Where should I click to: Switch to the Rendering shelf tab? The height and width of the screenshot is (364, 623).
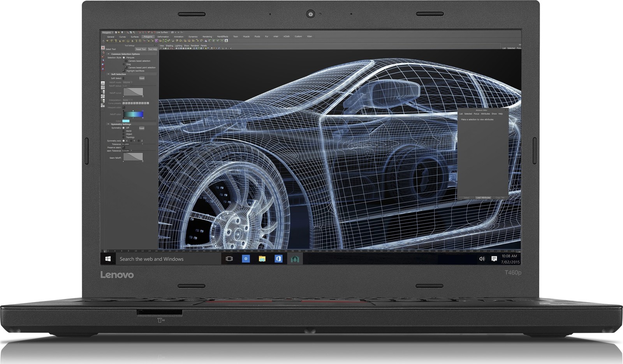[207, 37]
